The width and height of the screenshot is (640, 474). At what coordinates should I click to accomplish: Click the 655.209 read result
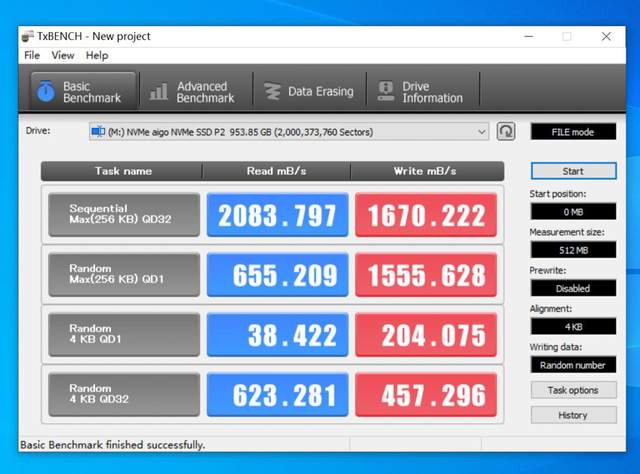click(278, 275)
